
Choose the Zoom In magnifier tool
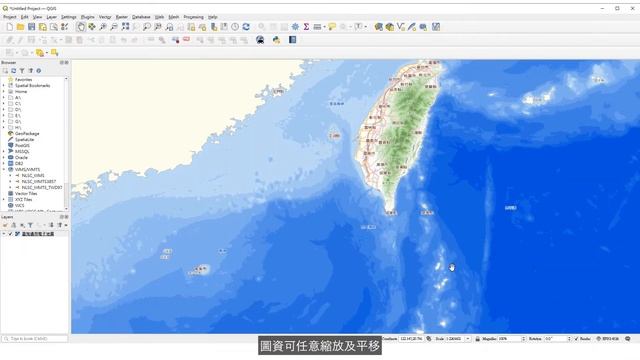point(103,27)
